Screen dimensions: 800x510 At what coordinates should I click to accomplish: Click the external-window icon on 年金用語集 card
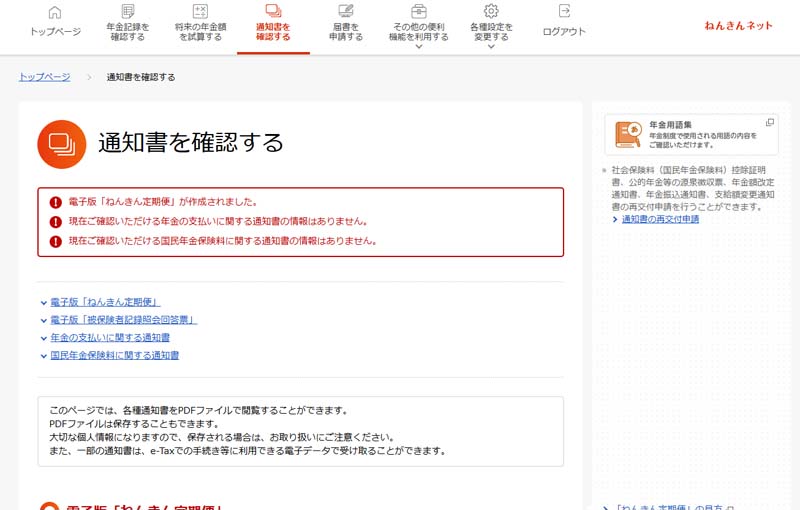point(769,122)
